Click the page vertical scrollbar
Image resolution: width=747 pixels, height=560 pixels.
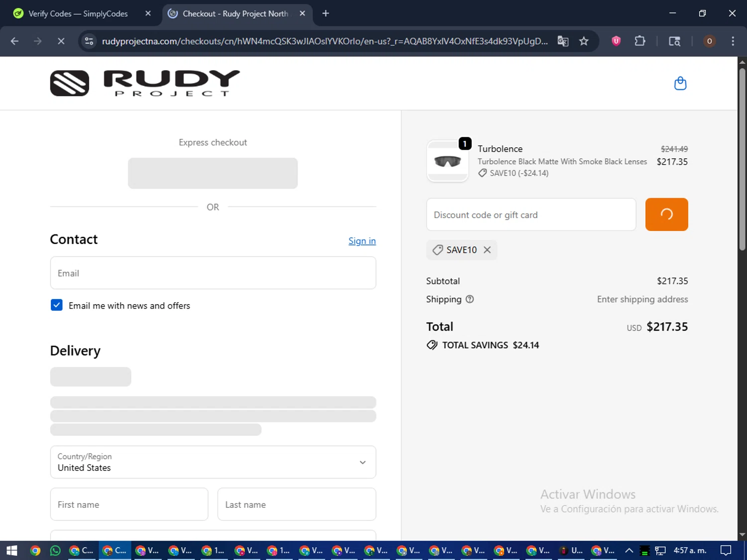click(742, 159)
